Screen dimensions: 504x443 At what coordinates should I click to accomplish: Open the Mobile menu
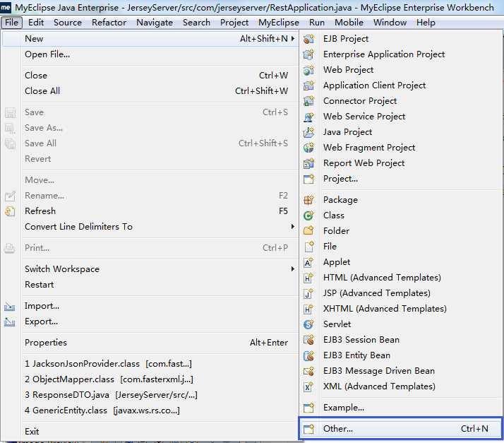coord(349,23)
